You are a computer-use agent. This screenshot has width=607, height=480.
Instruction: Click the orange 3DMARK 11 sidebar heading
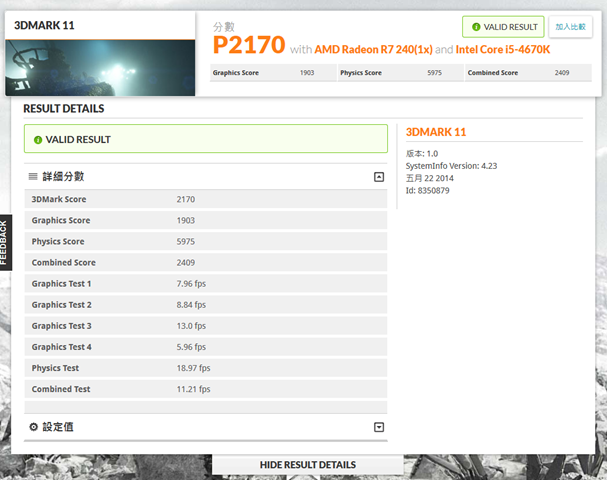436,132
